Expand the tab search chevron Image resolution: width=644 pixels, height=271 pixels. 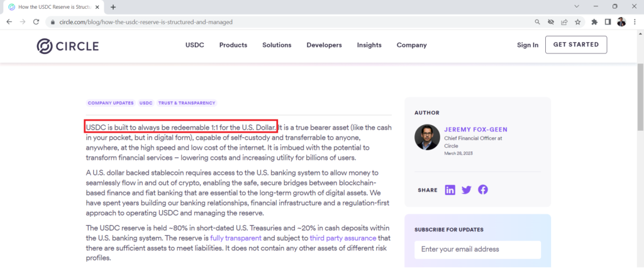[577, 6]
